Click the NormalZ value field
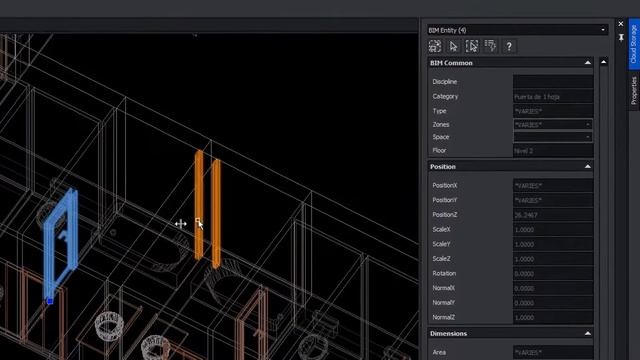 pos(553,317)
